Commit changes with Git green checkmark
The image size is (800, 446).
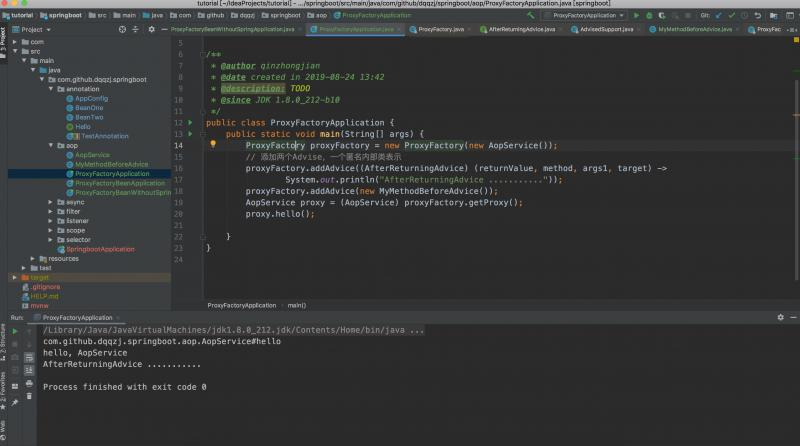pyautogui.click(x=732, y=15)
